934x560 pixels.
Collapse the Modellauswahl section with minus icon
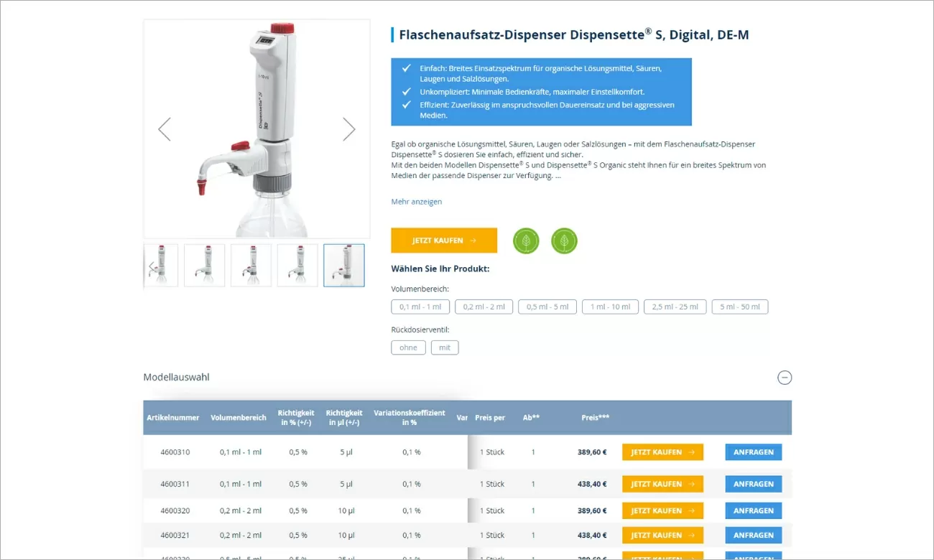785,378
